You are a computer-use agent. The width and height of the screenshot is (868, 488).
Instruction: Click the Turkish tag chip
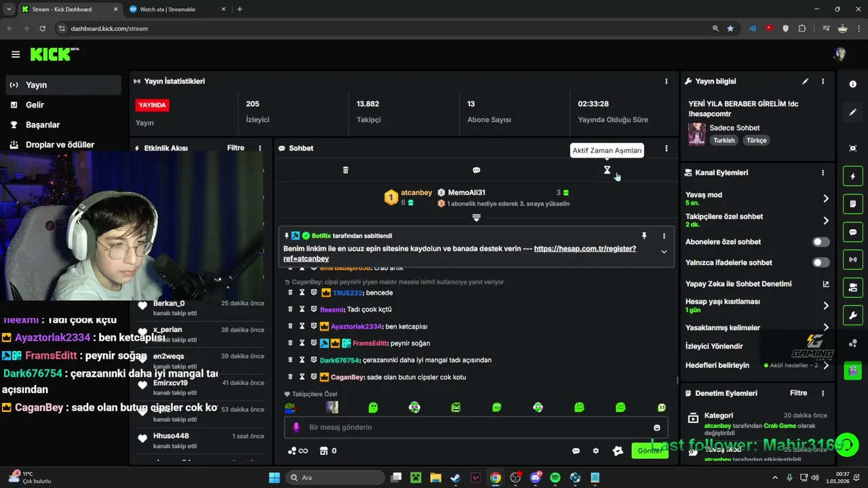tap(724, 140)
